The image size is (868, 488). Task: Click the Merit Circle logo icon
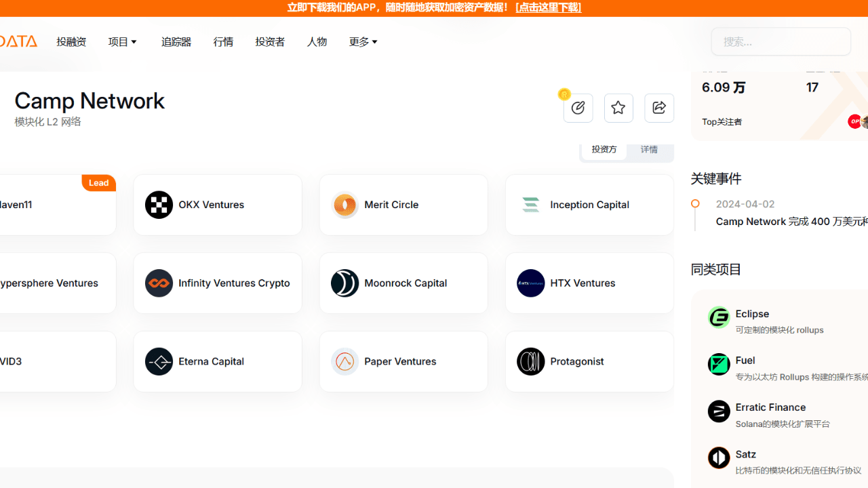coord(344,204)
